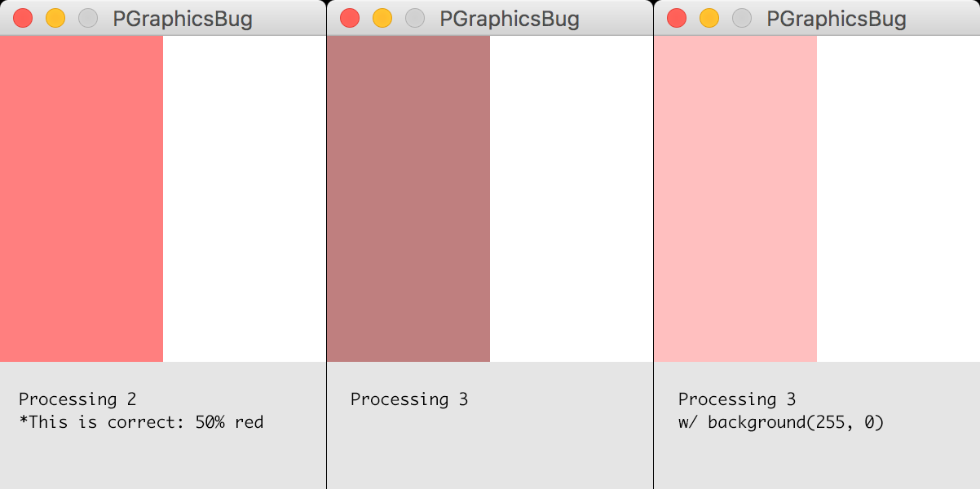Click the label *This is correct: 50% red
Viewport: 980px width, 489px height.
click(140, 422)
